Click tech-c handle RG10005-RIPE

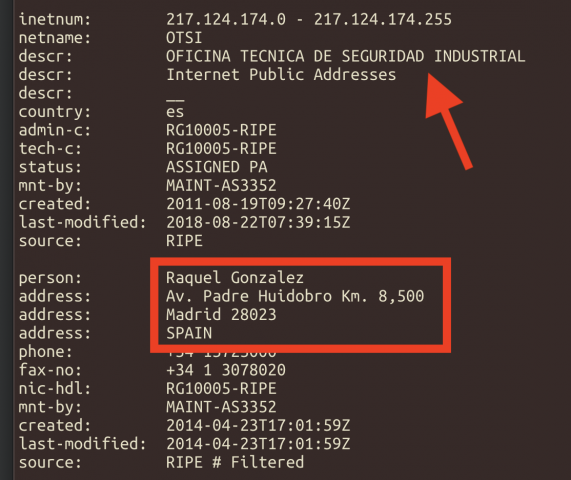tap(221, 149)
